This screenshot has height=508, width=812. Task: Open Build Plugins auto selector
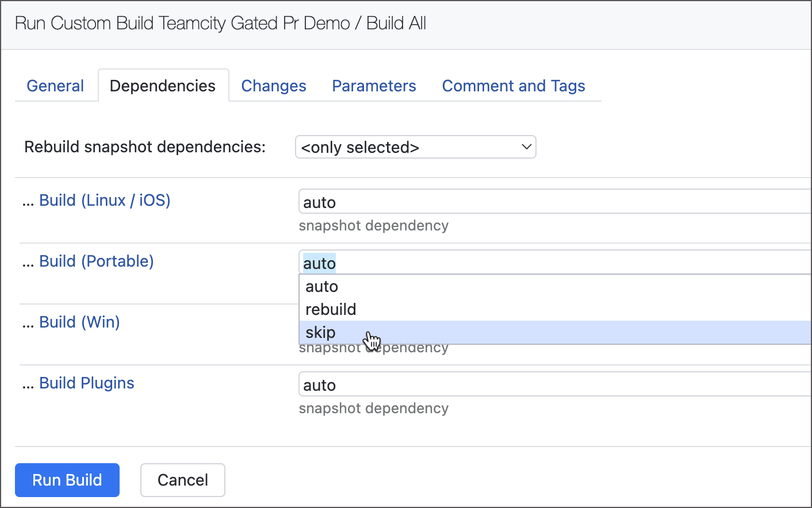[552, 385]
